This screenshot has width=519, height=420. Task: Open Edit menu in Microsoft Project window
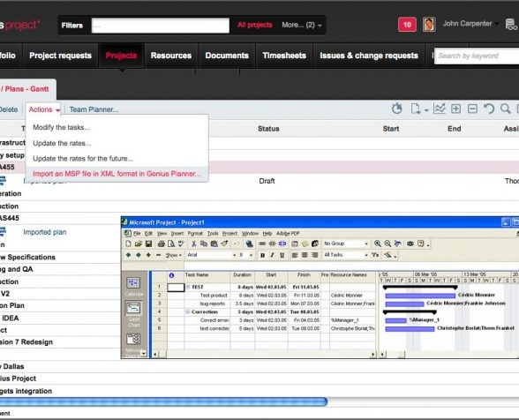click(148, 233)
